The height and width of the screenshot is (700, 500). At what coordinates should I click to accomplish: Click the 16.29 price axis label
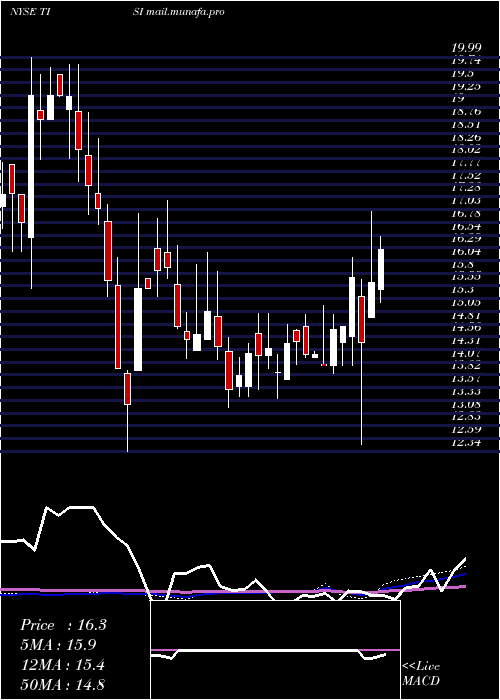coord(466,239)
